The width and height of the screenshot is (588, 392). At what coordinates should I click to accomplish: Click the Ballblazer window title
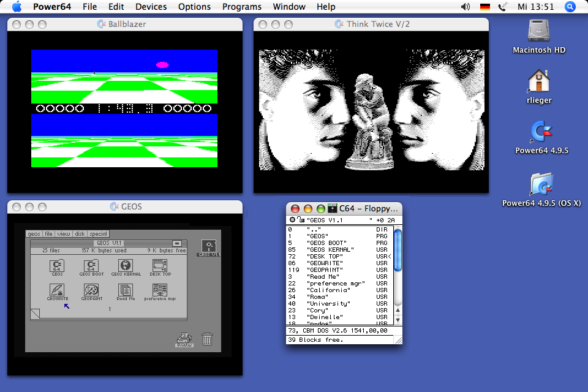[x=127, y=24]
